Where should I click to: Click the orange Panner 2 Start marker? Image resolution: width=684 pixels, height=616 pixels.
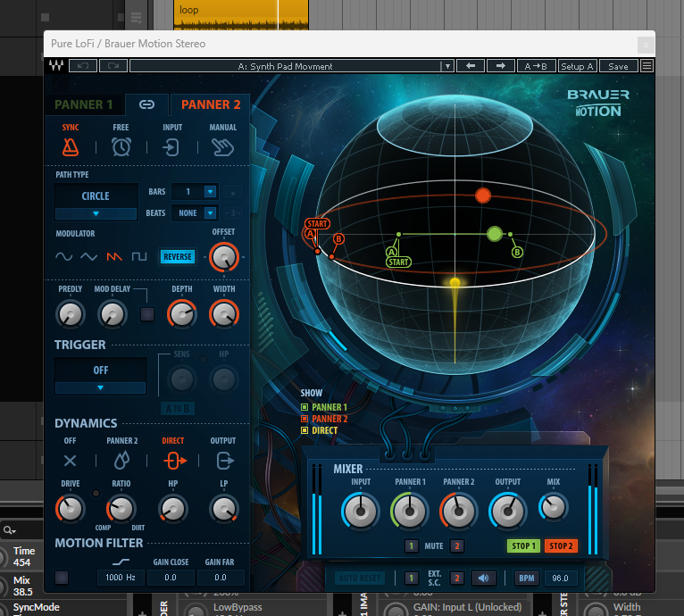click(x=317, y=223)
